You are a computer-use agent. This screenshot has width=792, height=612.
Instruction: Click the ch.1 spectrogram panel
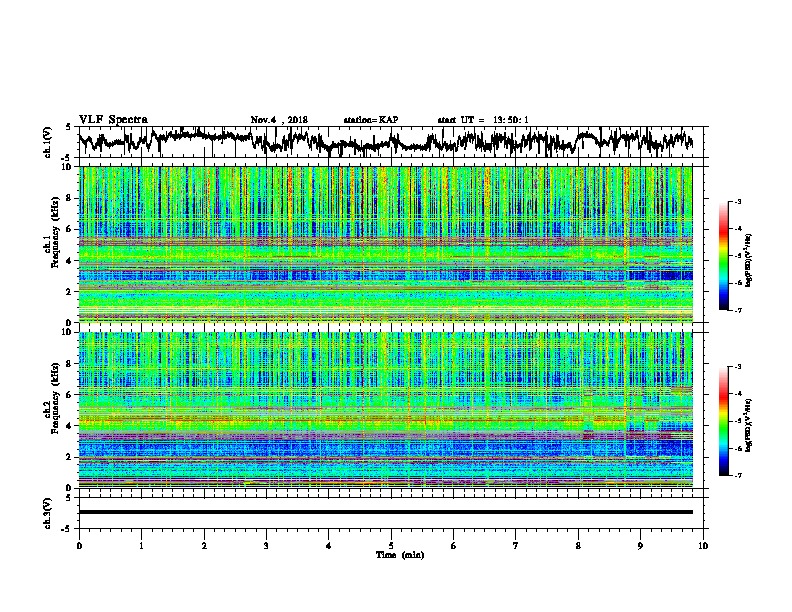(x=385, y=244)
